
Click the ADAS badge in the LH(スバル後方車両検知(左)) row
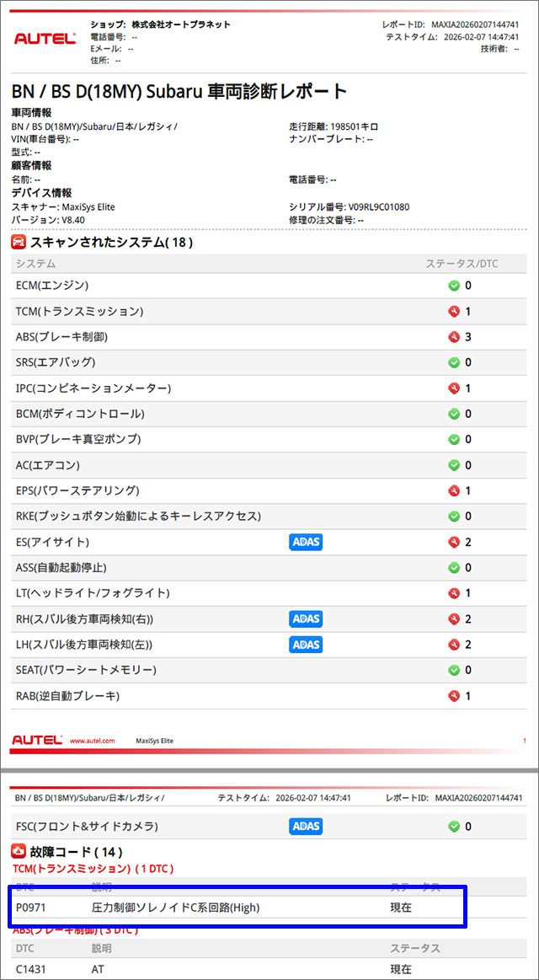coord(306,645)
